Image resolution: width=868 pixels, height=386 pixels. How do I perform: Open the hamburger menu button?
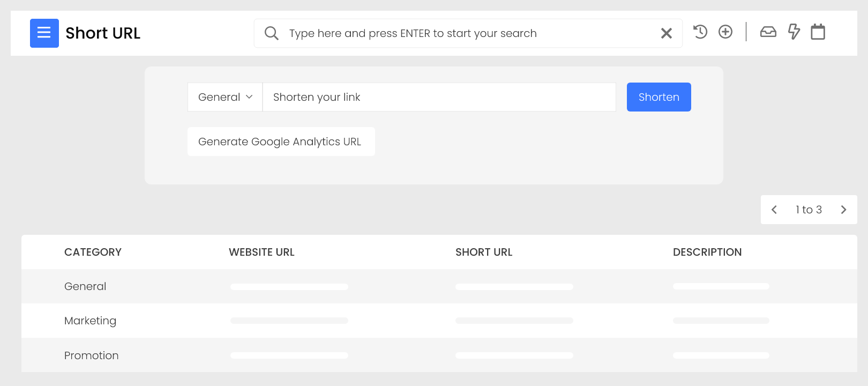click(44, 33)
